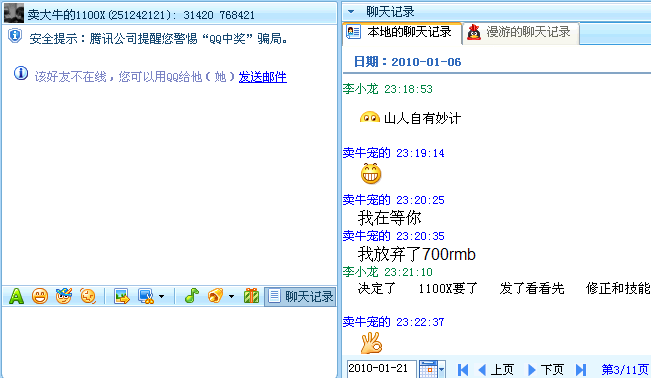Viewport: 651px width, 378px height.
Task: Toggle the 聊天记录 chat history button
Action: click(x=300, y=296)
